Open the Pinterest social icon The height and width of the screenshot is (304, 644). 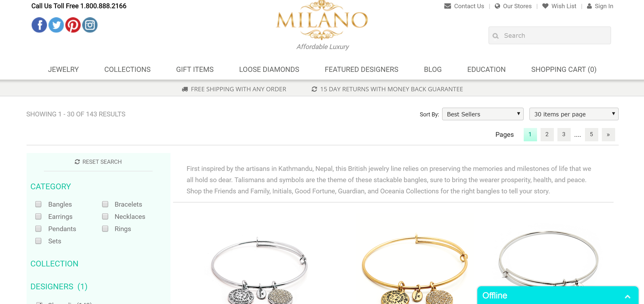coord(73,25)
